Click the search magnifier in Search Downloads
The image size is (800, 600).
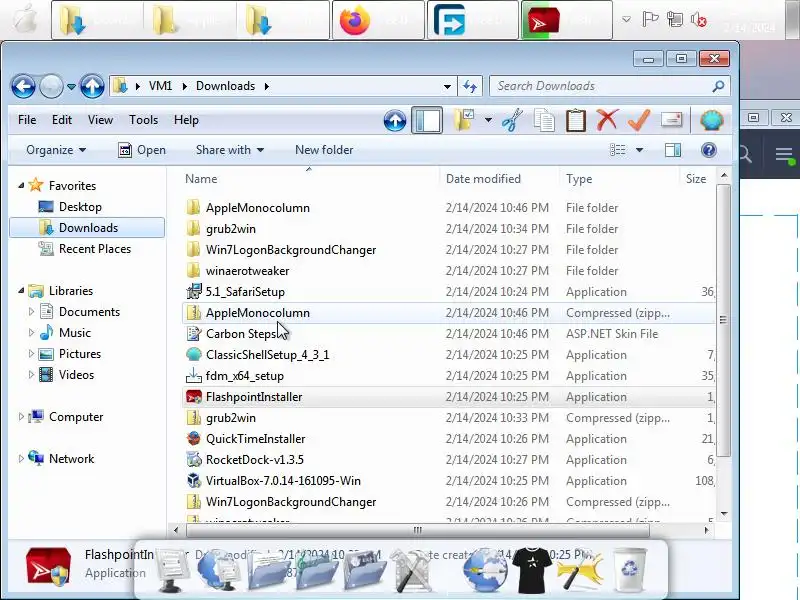click(x=718, y=86)
